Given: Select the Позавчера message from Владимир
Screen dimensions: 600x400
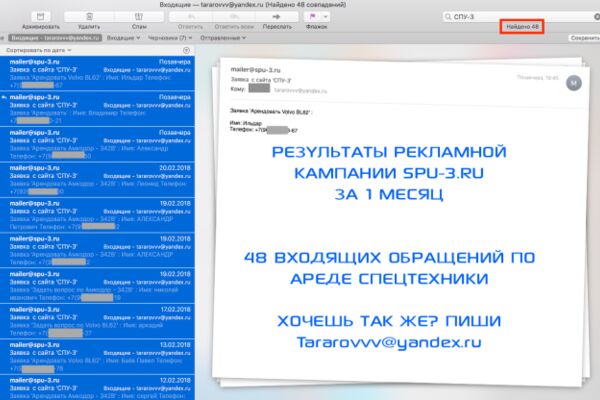Looking at the screenshot, I should pos(97,109).
